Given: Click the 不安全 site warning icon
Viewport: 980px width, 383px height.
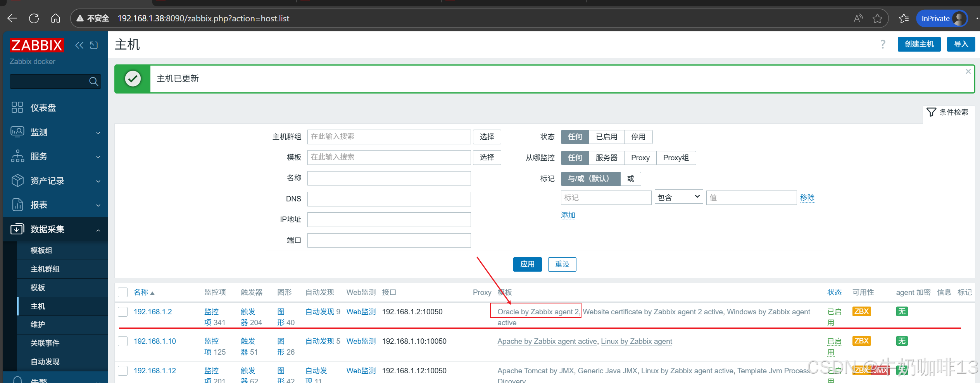Looking at the screenshot, I should coord(80,18).
